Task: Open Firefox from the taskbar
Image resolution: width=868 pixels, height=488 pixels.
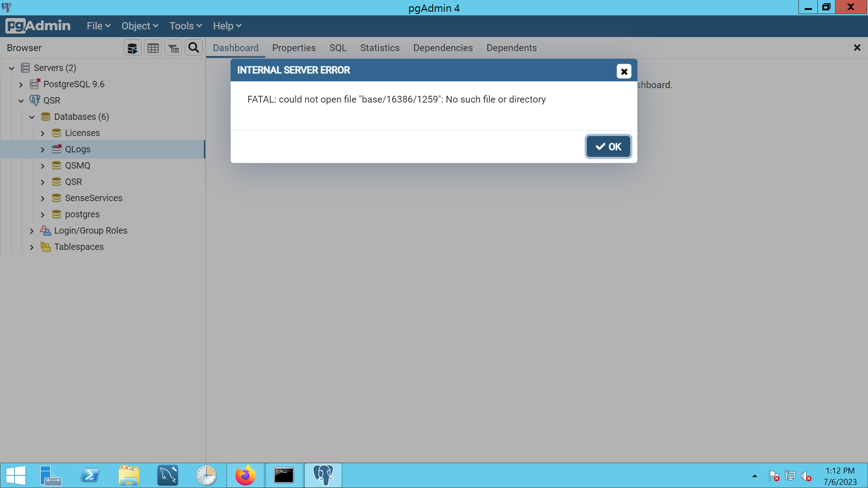Action: tap(245, 475)
